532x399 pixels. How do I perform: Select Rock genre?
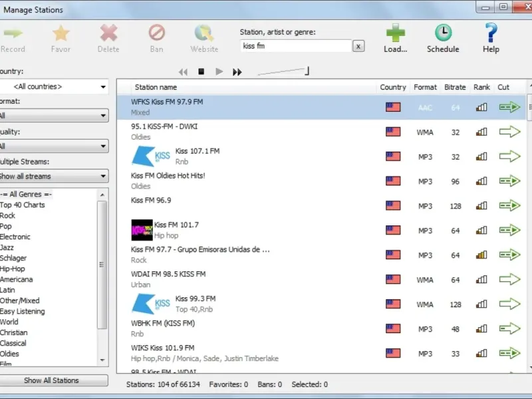click(7, 215)
